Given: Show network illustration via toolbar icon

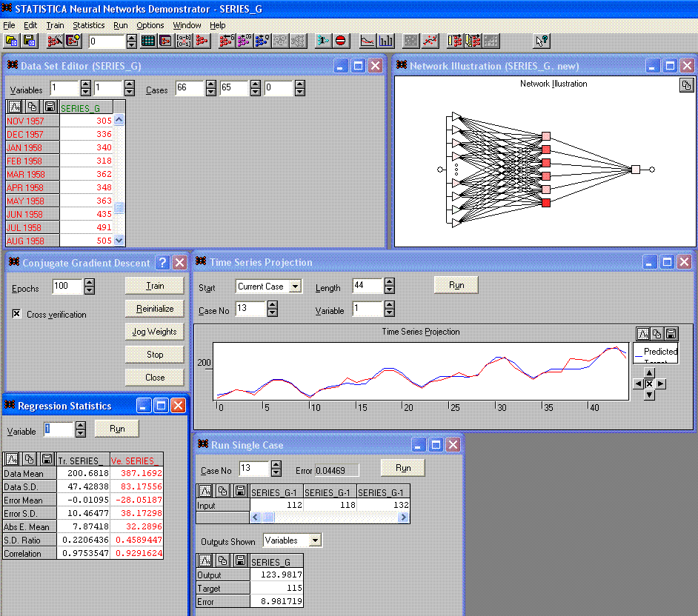Looking at the screenshot, I should 202,41.
